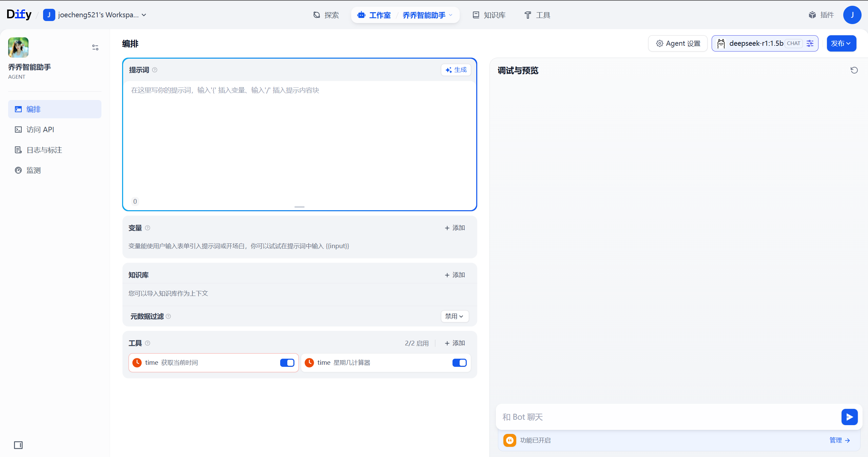Click the send message arrow button
This screenshot has width=868, height=457.
849,417
